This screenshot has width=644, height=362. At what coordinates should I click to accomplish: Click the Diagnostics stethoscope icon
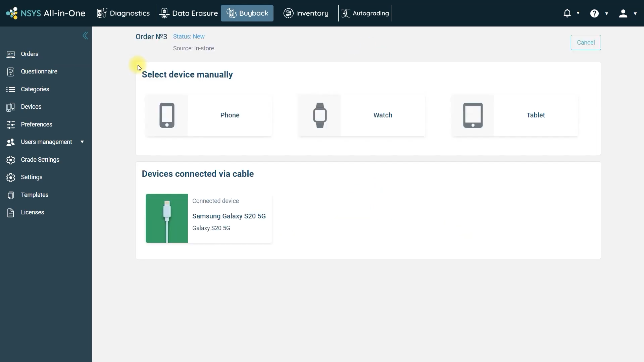pos(102,13)
